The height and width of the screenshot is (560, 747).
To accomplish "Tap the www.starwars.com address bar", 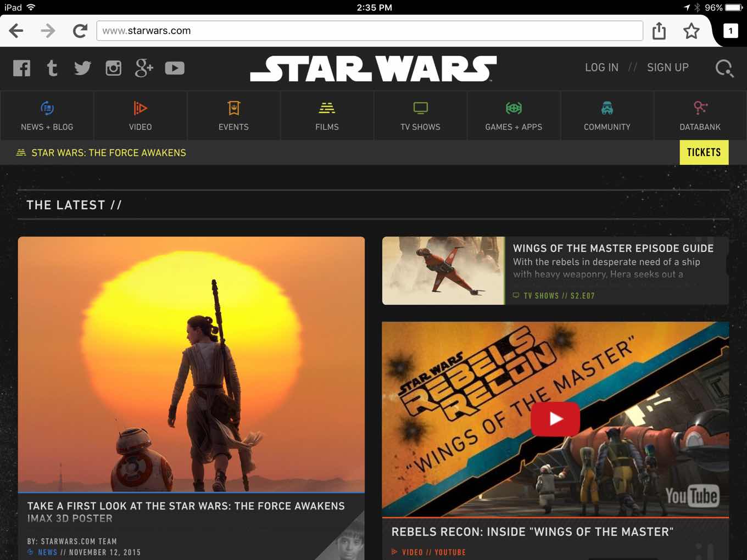I will (x=370, y=31).
